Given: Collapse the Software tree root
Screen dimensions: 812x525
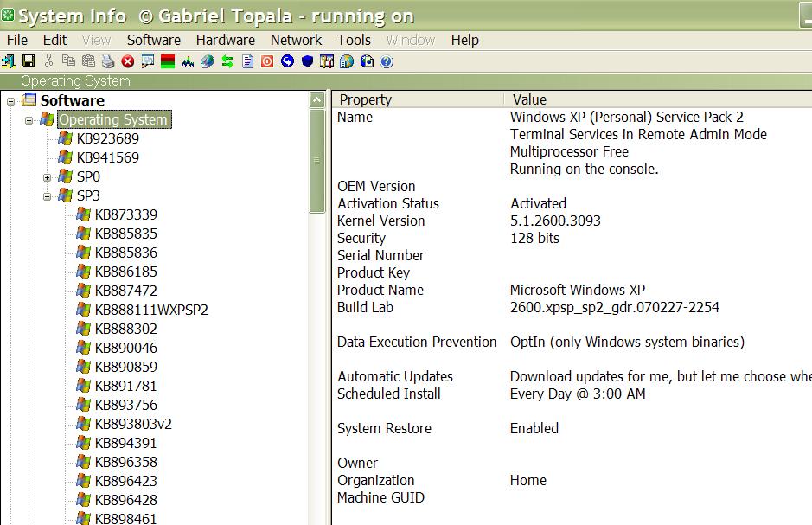Looking at the screenshot, I should (11, 101).
